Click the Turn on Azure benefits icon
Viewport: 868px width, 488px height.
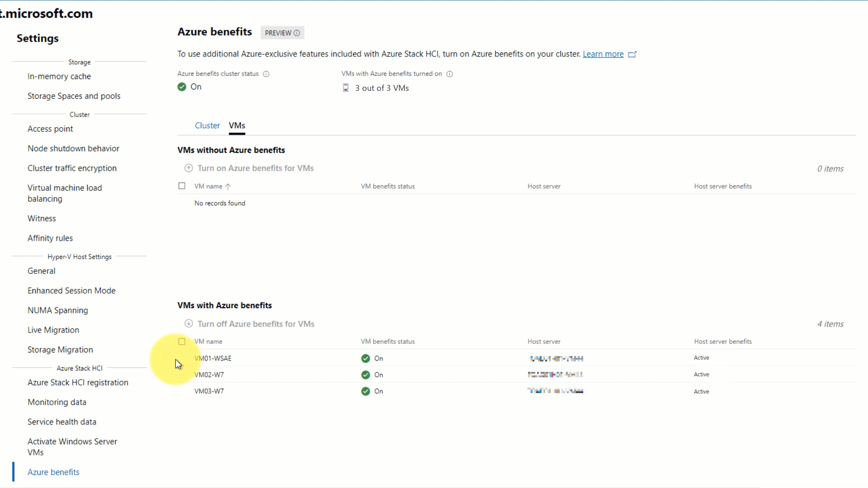189,168
